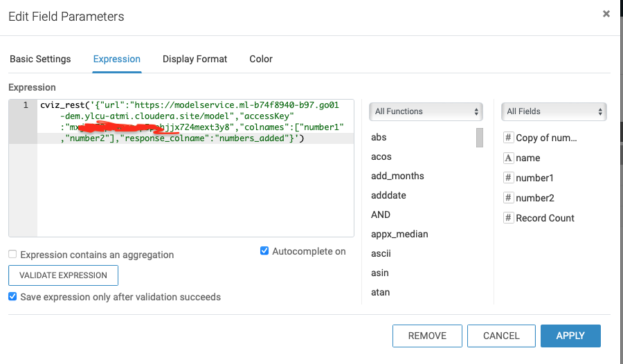Click inside the expression code editor

[194, 187]
